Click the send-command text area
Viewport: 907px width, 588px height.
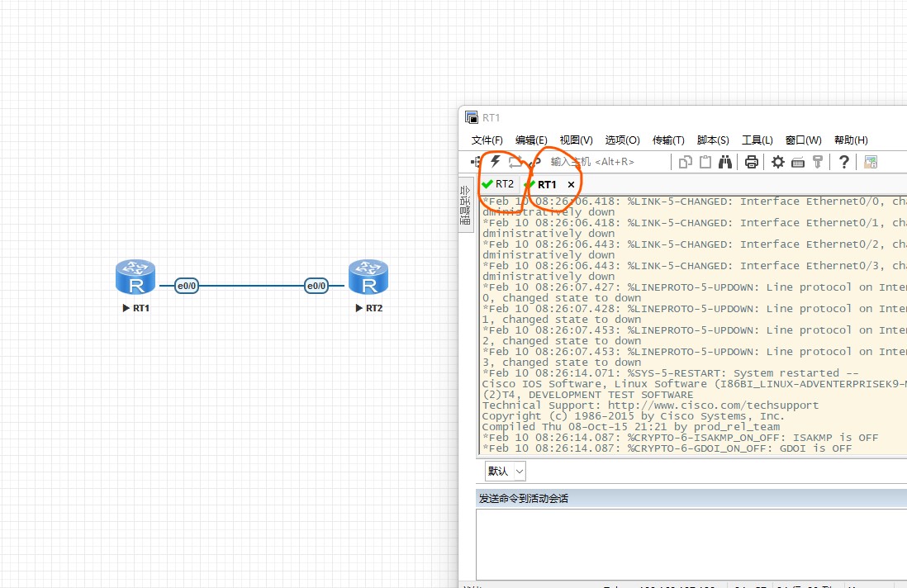[x=691, y=544]
